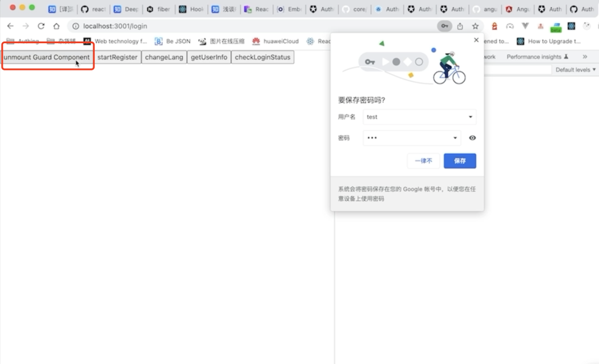Switch to Performance insights tab
The image size is (599, 364).
[x=537, y=57]
